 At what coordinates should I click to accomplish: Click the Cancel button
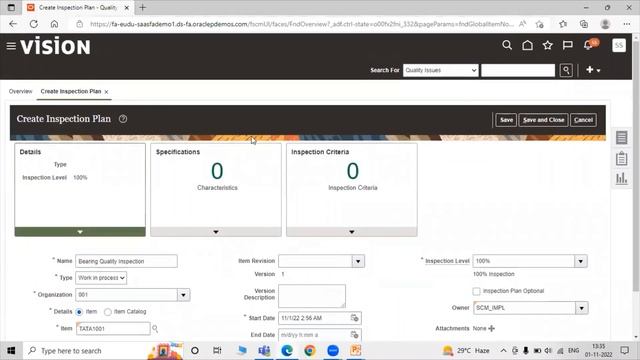coord(583,120)
